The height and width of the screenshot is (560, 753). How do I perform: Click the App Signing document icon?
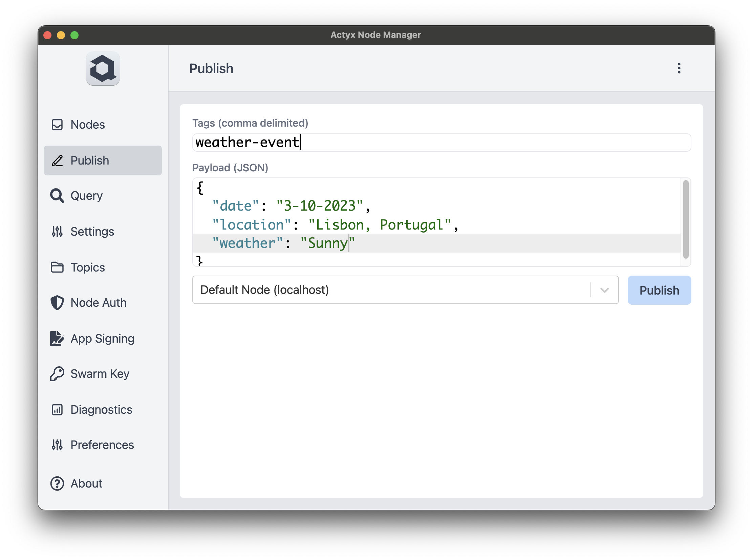(57, 338)
